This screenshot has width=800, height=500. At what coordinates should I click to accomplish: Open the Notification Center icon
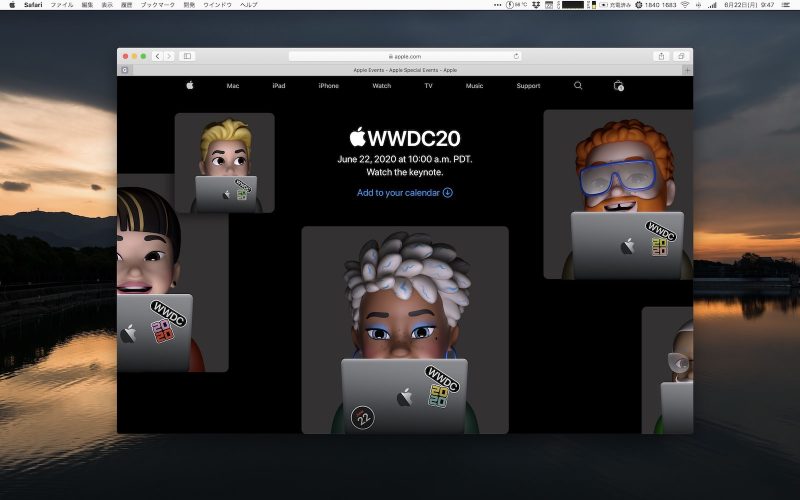coord(786,5)
